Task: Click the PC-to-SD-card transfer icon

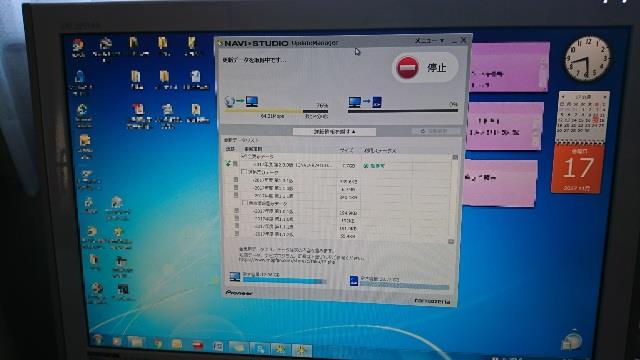Action: pos(365,102)
